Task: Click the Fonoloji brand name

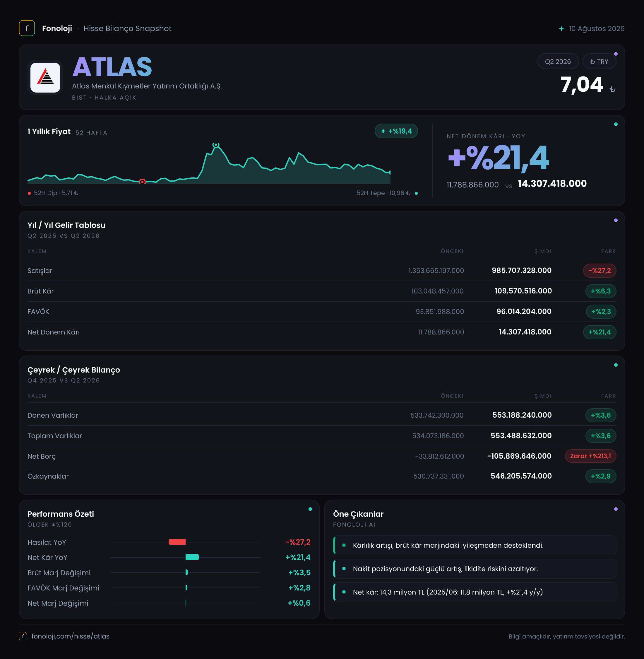Action: click(57, 28)
